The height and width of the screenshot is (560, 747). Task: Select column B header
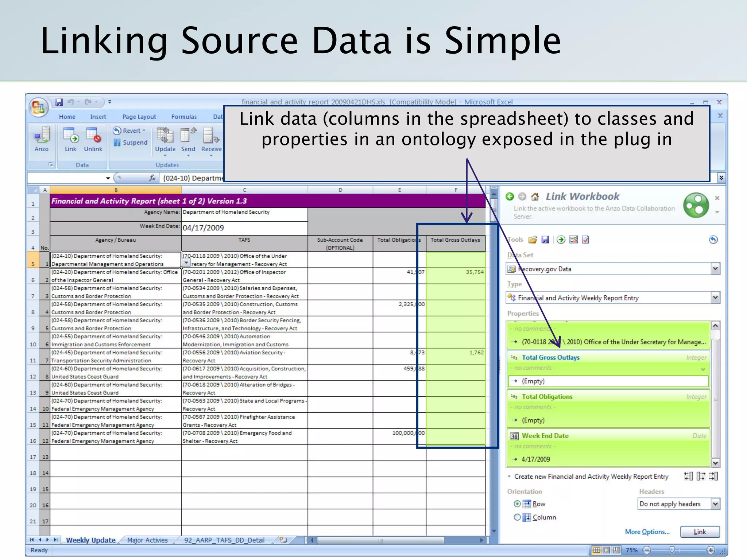116,190
